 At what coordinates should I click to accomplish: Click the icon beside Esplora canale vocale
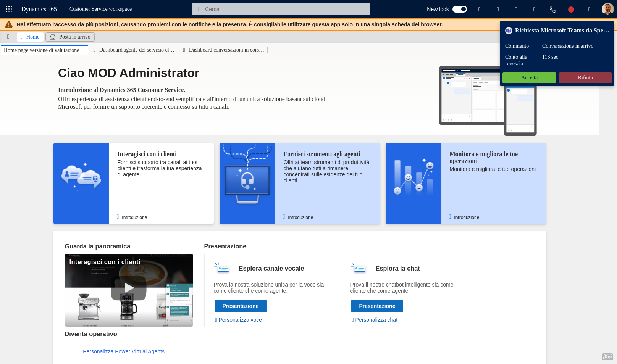[222, 268]
